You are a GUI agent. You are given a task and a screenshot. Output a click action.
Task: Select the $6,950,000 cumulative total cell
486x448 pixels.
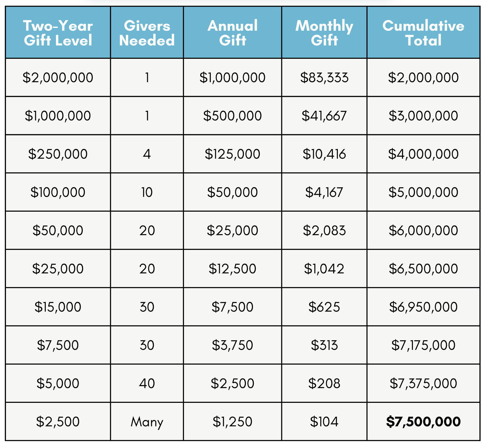423,307
